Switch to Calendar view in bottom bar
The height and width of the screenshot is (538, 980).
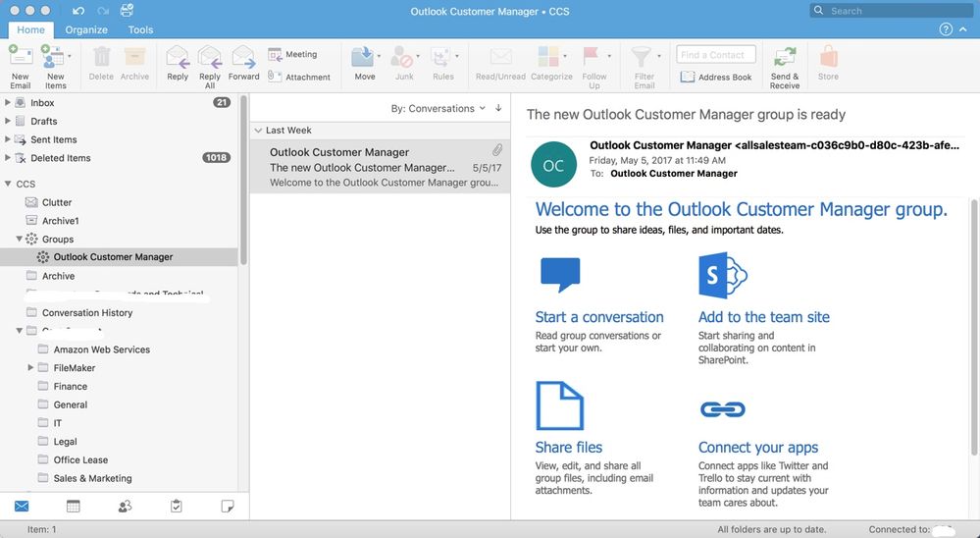(x=73, y=507)
